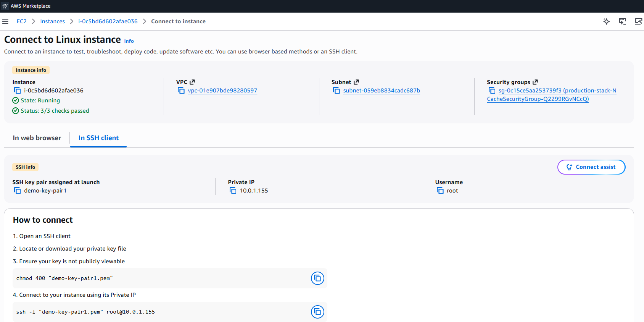
Task: Copy the private IP 10.0.1.155
Action: point(233,191)
